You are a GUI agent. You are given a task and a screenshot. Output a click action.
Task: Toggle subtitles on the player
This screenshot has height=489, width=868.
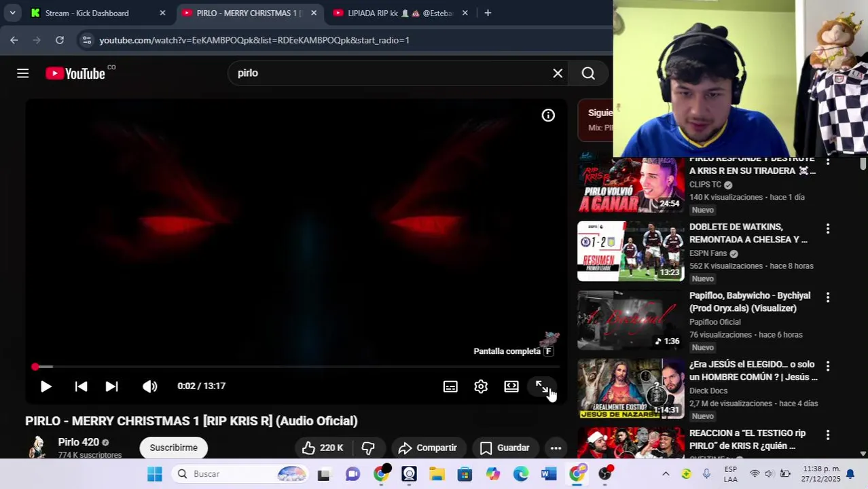(x=450, y=386)
